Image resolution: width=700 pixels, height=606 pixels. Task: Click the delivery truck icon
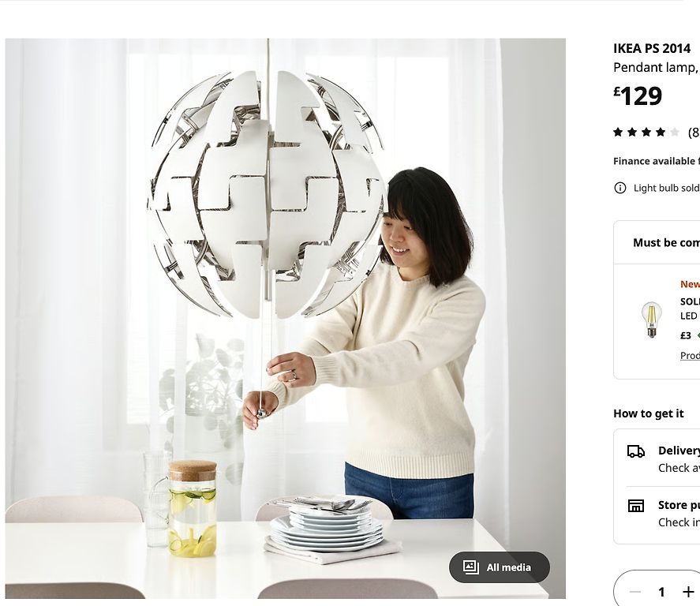point(636,451)
